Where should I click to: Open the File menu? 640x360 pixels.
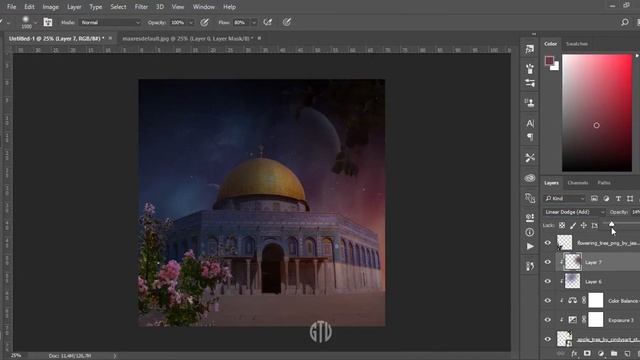(11, 7)
